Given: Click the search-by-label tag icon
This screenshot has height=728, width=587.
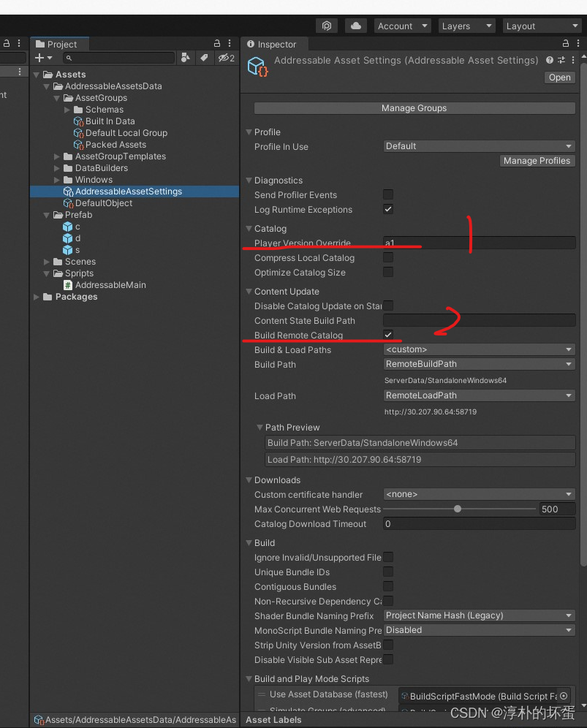Looking at the screenshot, I should (205, 57).
